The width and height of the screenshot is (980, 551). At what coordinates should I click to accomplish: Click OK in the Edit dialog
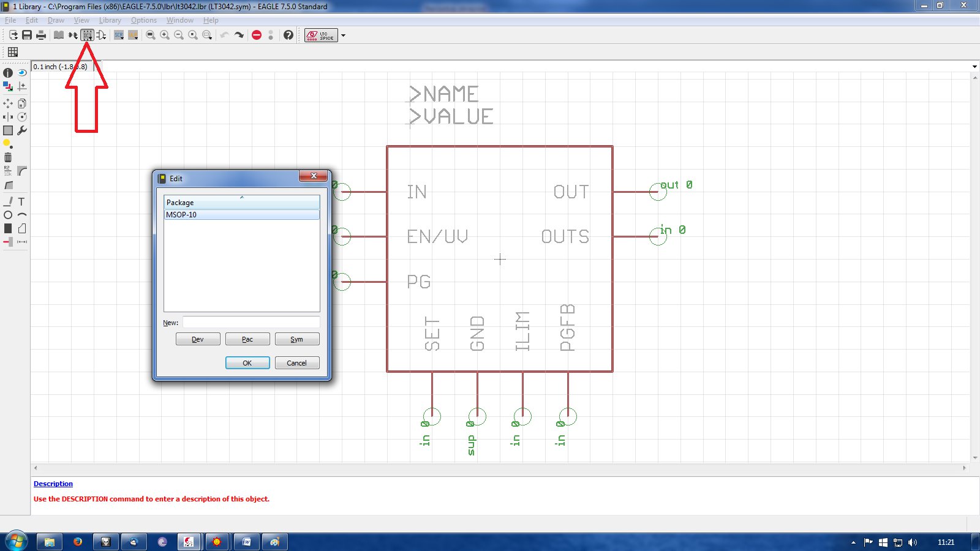(x=247, y=363)
